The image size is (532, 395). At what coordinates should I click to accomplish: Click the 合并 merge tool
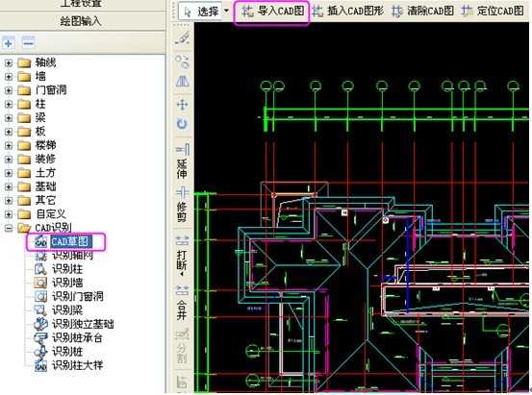[x=183, y=303]
